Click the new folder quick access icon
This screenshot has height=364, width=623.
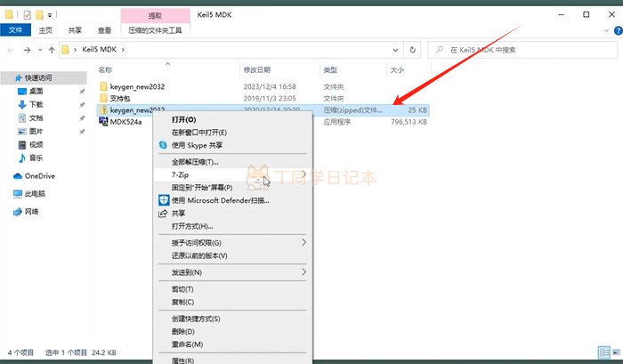pos(39,15)
